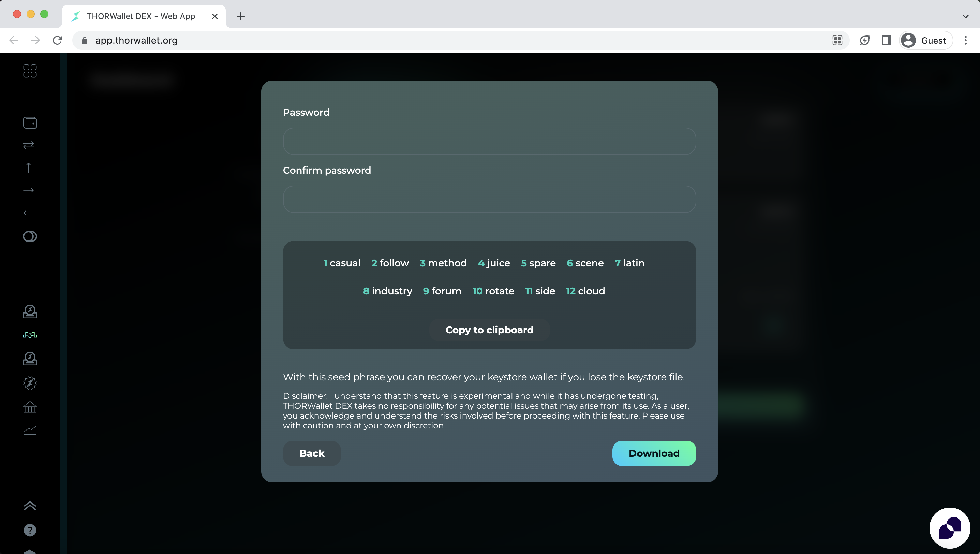Open the chat support bubble
The image size is (980, 554).
(x=950, y=528)
